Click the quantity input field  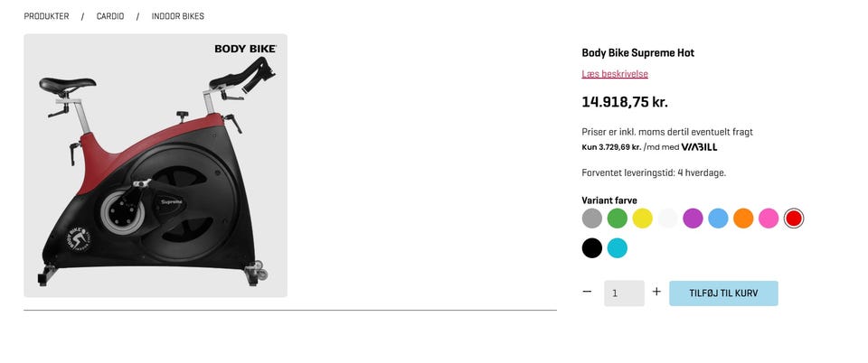[625, 293]
